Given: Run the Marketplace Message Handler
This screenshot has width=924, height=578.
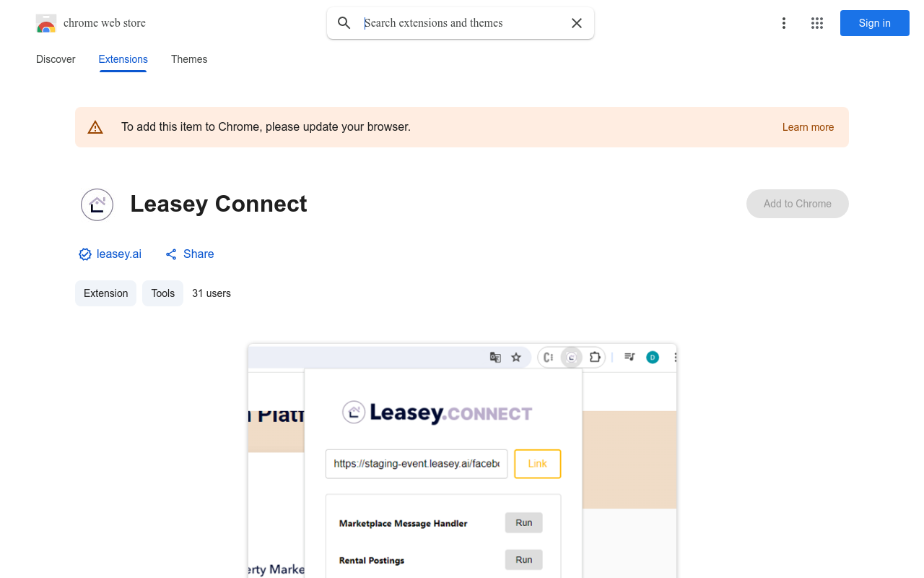Looking at the screenshot, I should point(524,522).
